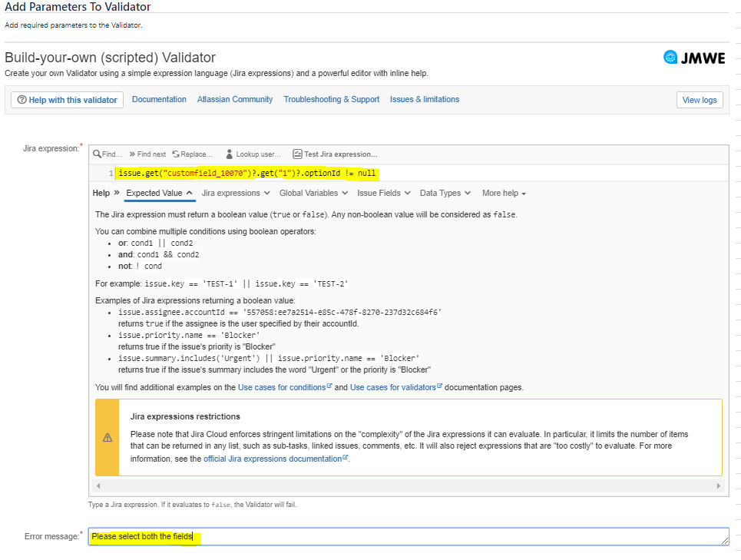
Task: Open the Find search tool
Action: pos(108,154)
